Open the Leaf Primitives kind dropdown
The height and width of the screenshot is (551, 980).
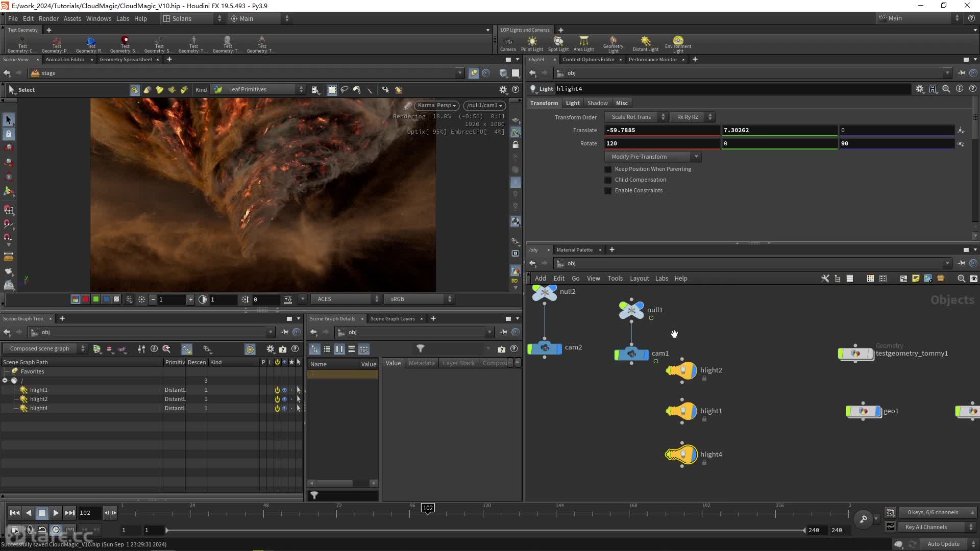pyautogui.click(x=258, y=90)
